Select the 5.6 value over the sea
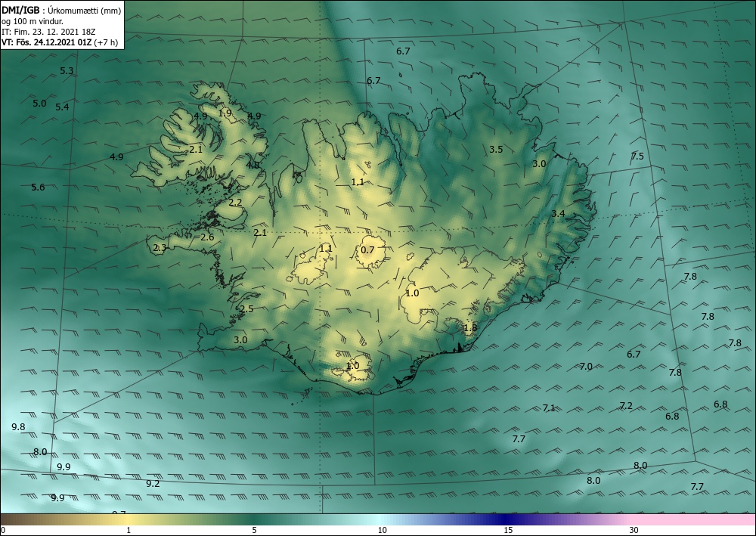 tap(38, 187)
